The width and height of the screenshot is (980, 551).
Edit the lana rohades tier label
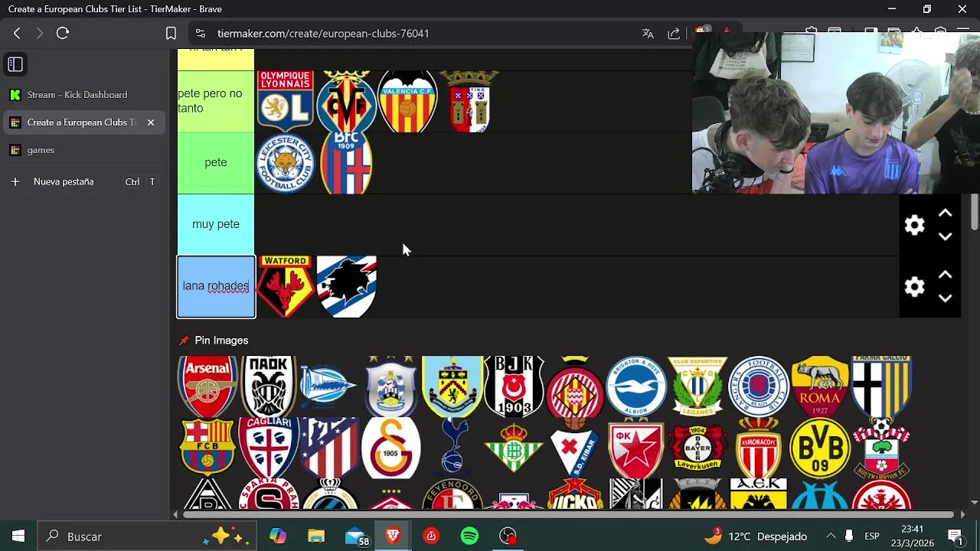[216, 286]
